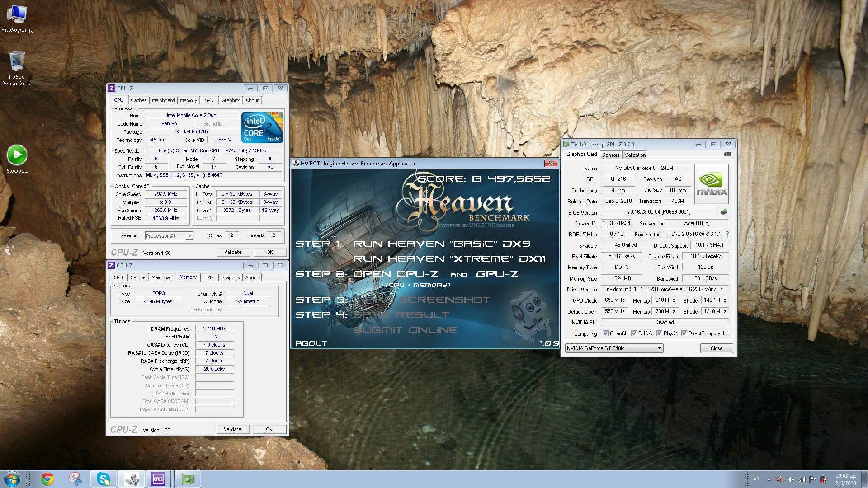Open the Action Center flag tray icon
868x488 pixels.
(x=812, y=479)
